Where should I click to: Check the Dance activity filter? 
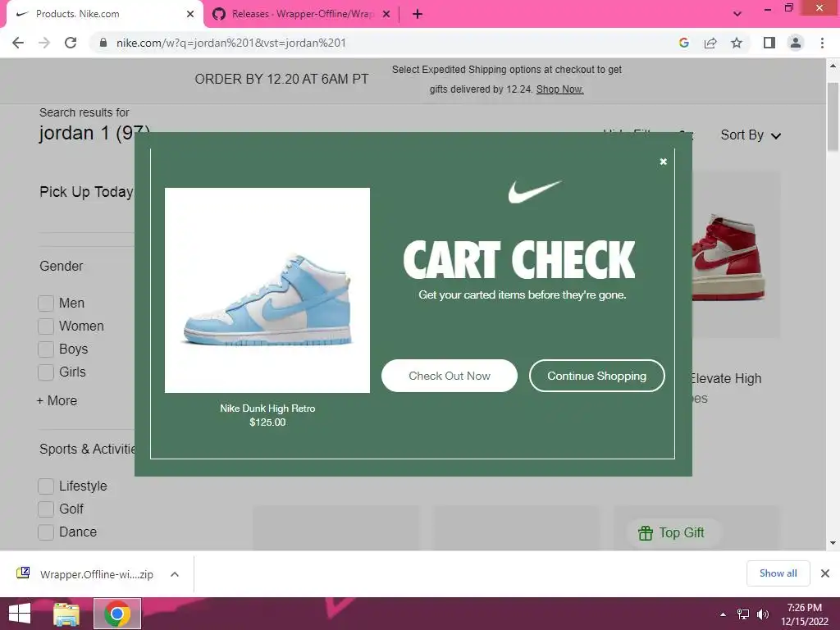coord(46,532)
